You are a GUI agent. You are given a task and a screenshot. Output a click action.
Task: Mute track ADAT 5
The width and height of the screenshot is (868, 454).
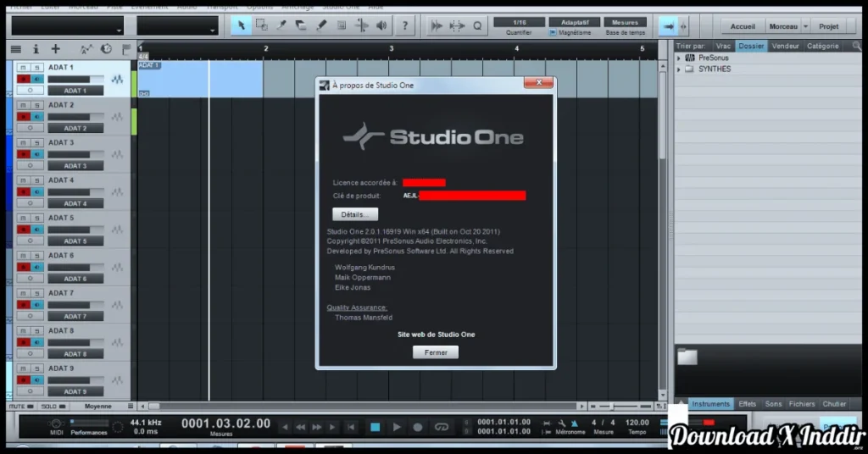23,218
